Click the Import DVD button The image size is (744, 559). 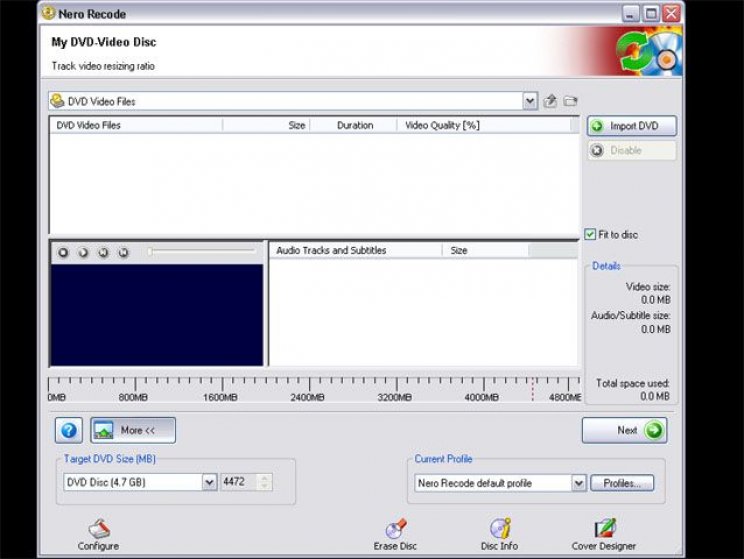(x=632, y=126)
